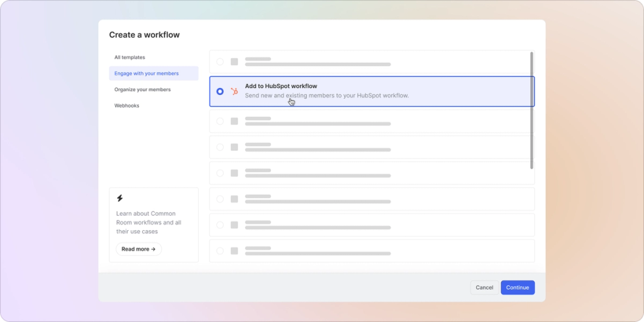Click the "Learn about Common Room workflows" text
This screenshot has width=644, height=322.
(x=150, y=223)
